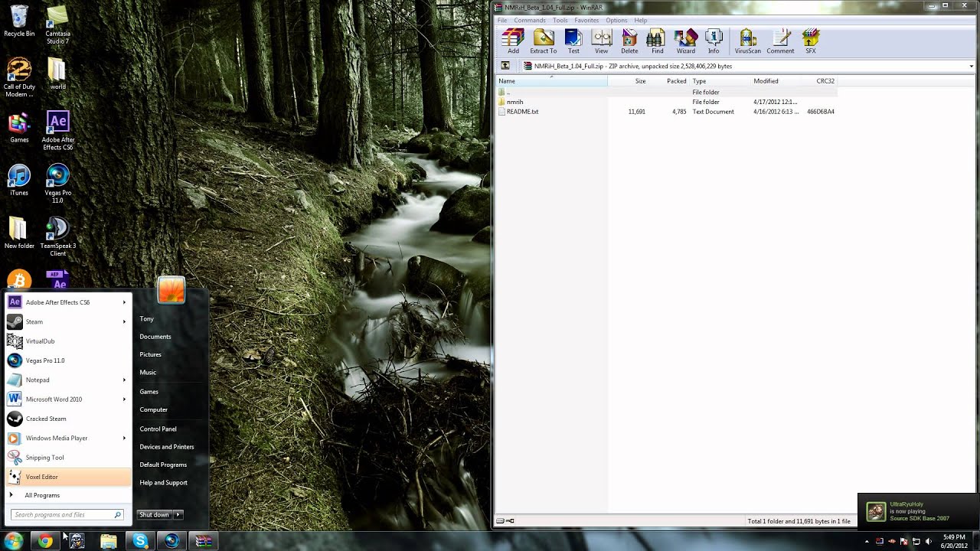Click the Search programs and files box
The height and width of the screenshot is (551, 980).
click(x=66, y=515)
